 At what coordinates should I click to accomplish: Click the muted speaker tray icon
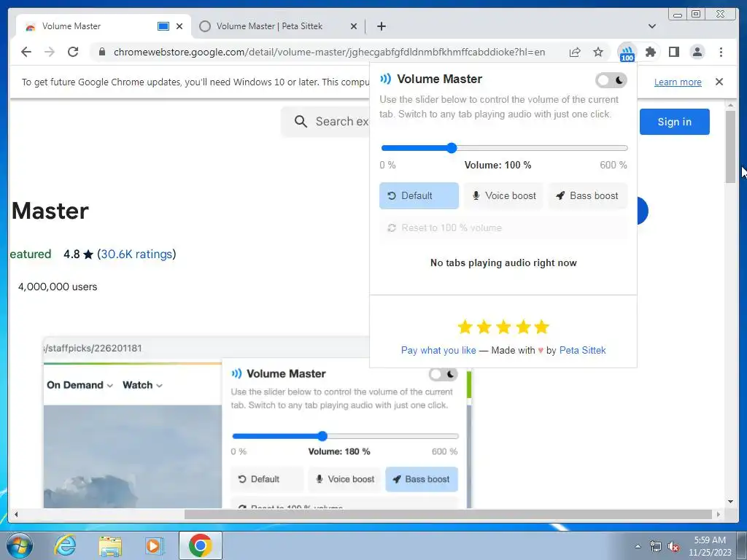point(673,547)
